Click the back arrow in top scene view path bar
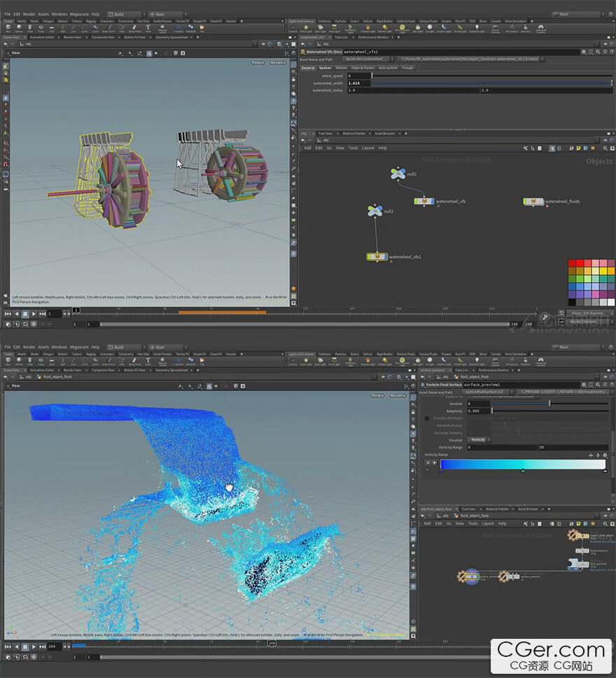 (6, 44)
